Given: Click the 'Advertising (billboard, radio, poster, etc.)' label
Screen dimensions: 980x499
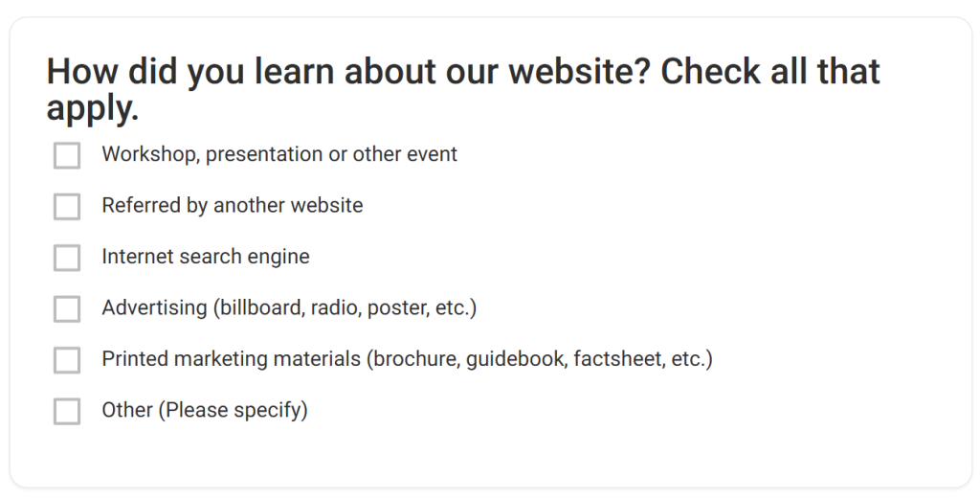Looking at the screenshot, I should coord(289,308).
